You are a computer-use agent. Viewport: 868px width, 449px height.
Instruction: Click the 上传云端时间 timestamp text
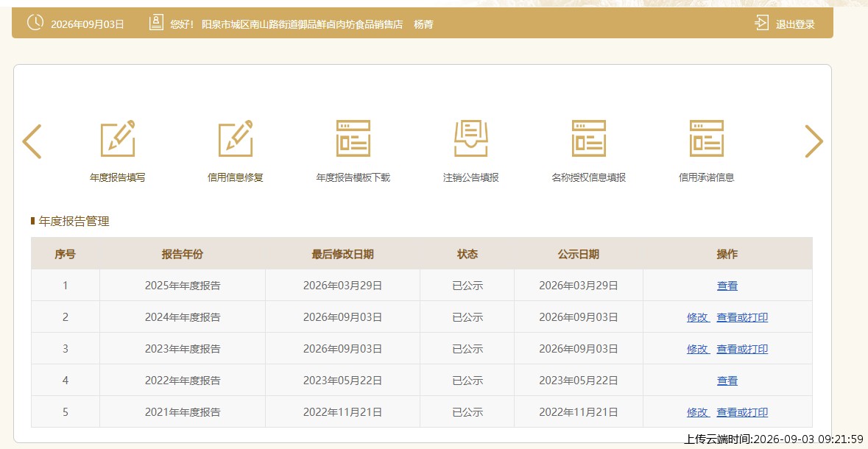point(773,439)
